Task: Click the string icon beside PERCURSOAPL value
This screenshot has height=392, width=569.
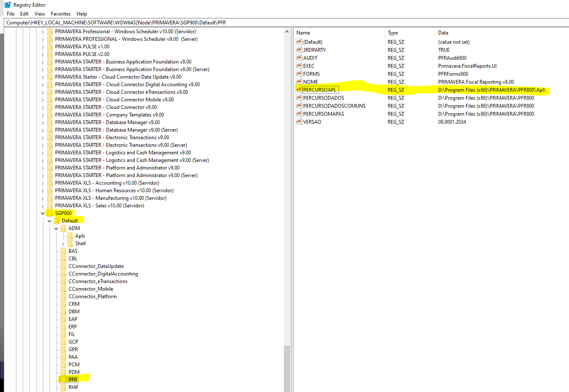Action: (299, 90)
